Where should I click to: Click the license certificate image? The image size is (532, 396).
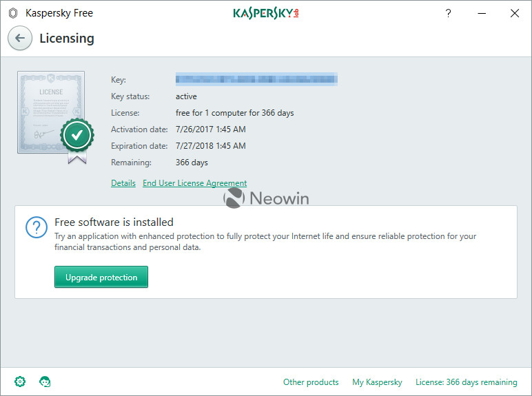(x=56, y=117)
